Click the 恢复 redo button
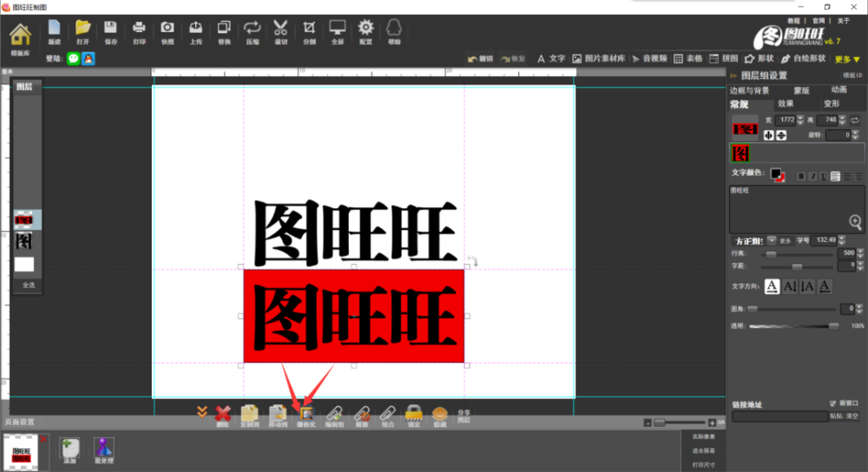Image resolution: width=868 pixels, height=472 pixels. [513, 59]
